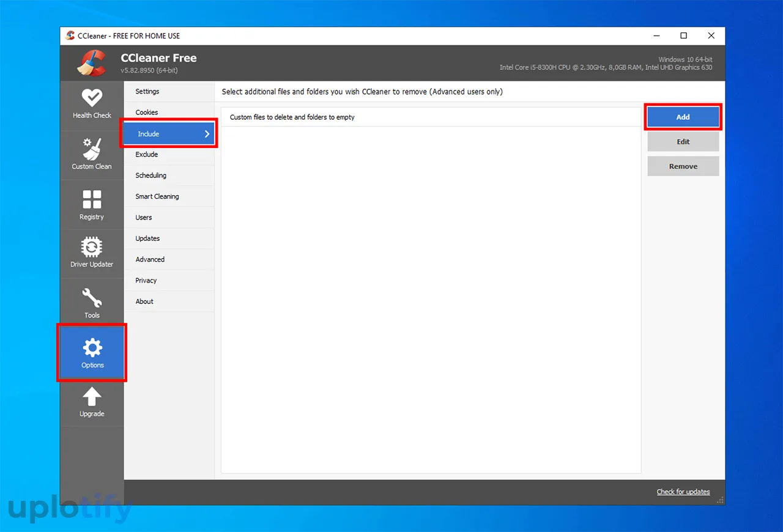The width and height of the screenshot is (783, 532).
Task: Open the Settings options page
Action: [169, 92]
